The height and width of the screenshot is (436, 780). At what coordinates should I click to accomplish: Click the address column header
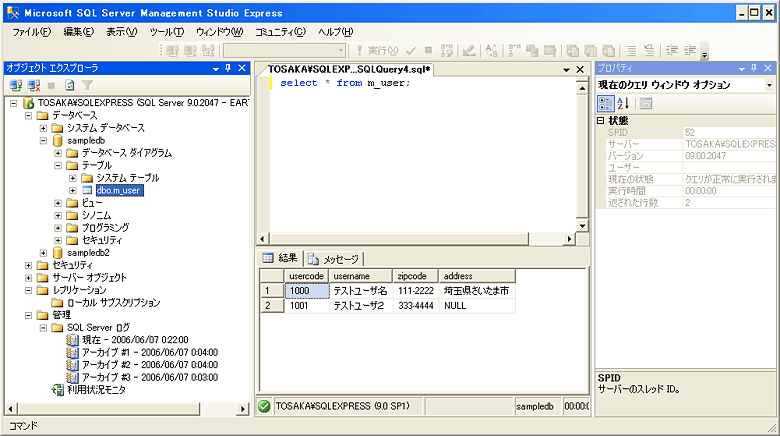coord(477,276)
